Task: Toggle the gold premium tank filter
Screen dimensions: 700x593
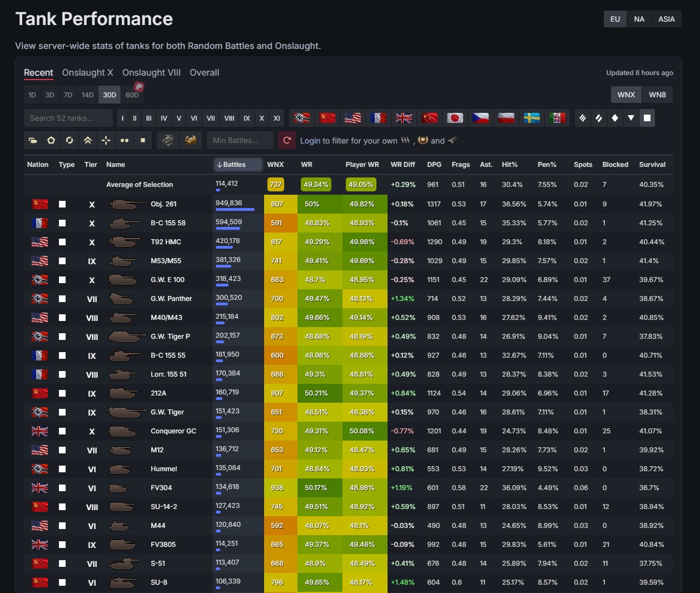Action: point(191,140)
